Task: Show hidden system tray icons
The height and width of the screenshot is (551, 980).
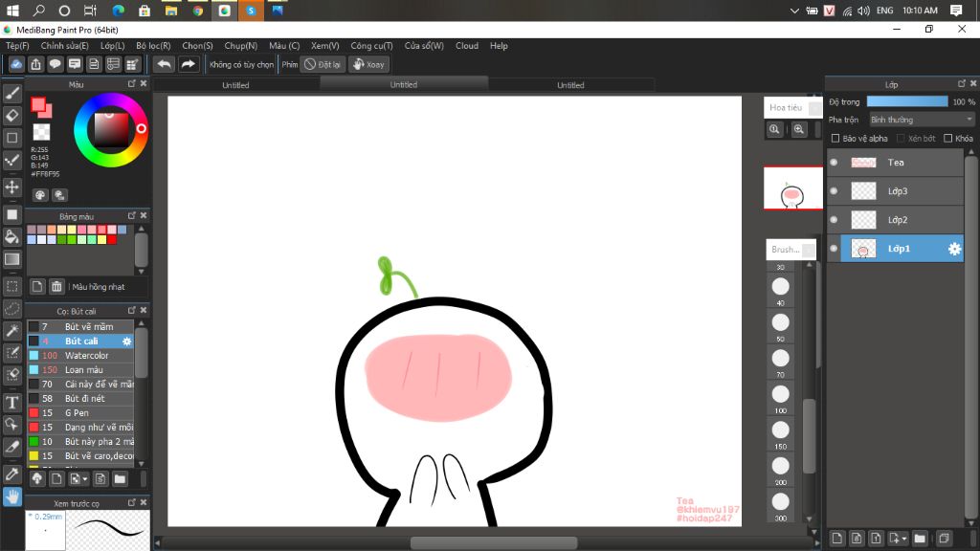Action: point(794,11)
